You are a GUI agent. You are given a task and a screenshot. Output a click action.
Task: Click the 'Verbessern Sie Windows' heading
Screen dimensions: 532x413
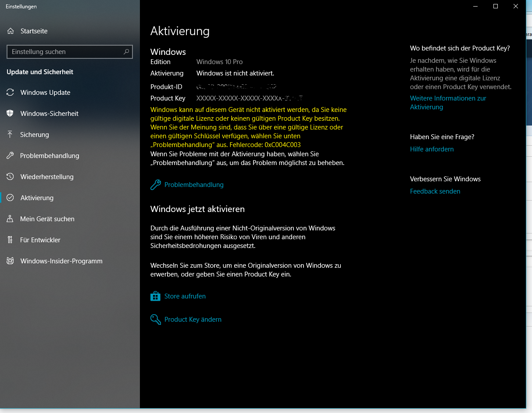click(445, 179)
